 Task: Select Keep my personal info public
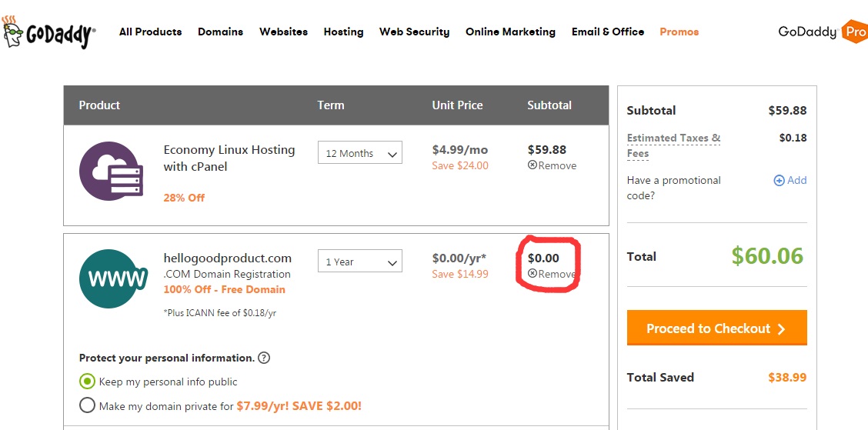(87, 382)
